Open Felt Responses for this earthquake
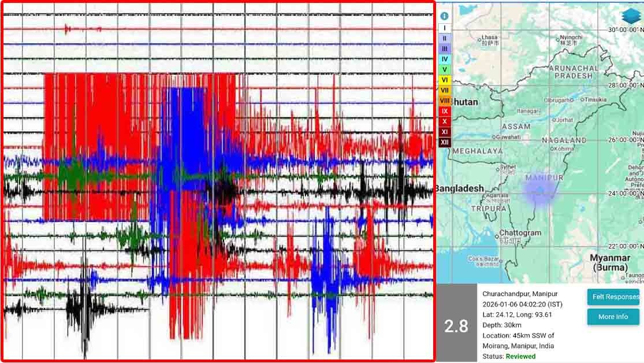Image resolution: width=644 pixels, height=363 pixels. click(x=613, y=297)
